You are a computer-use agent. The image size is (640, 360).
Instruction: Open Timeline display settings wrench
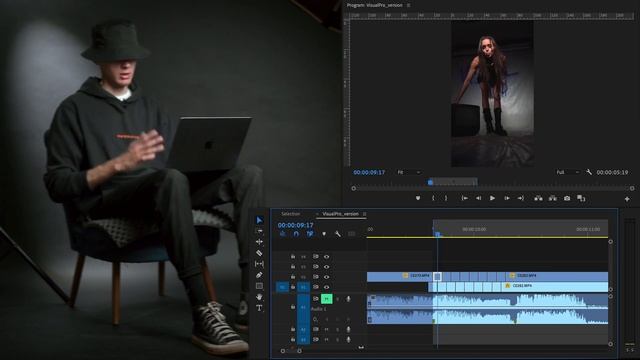tap(338, 234)
